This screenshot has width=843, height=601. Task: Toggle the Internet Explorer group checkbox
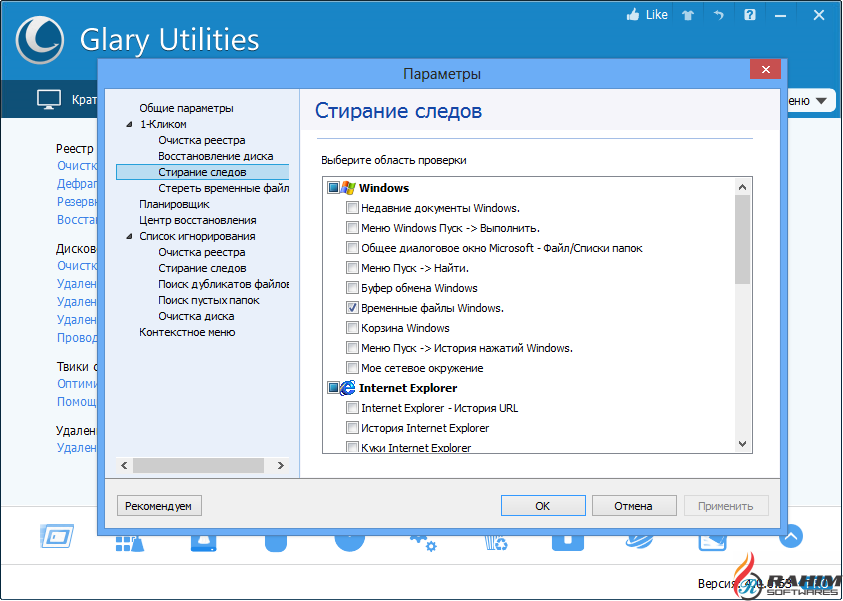(x=333, y=388)
